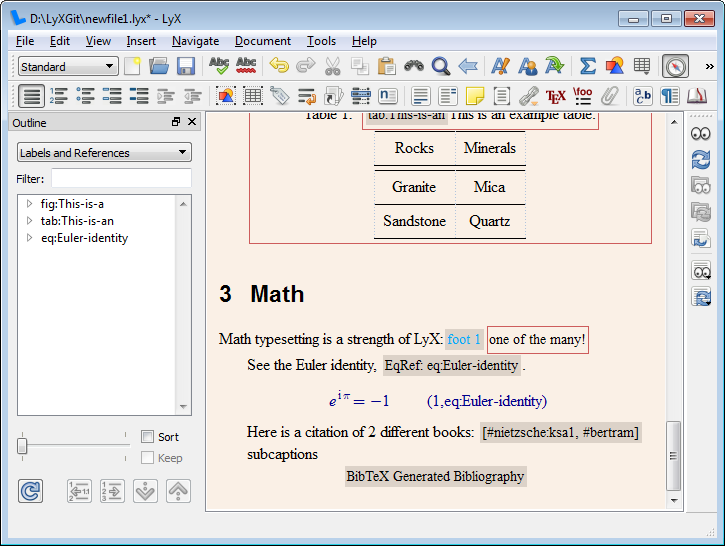Click the New document icon

point(132,66)
